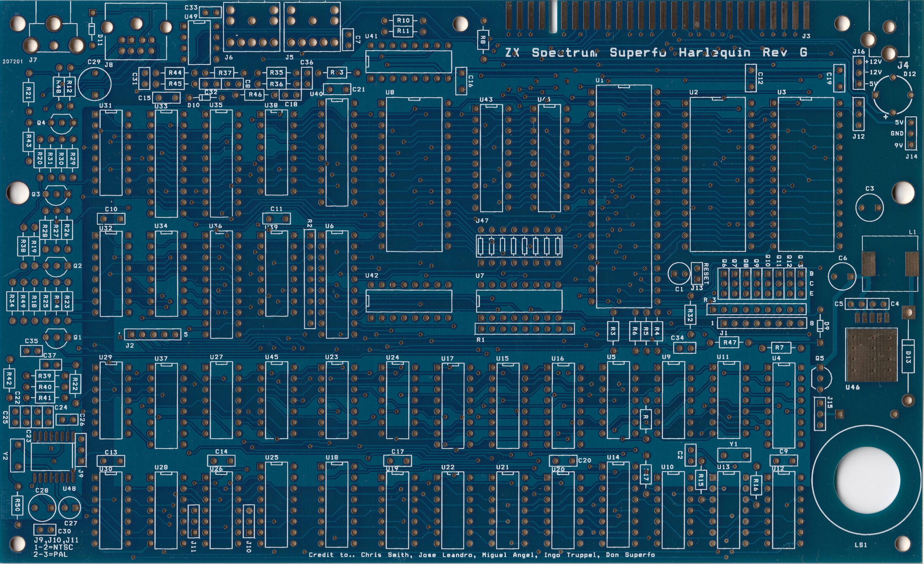Click the J7 connector label
Image resolution: width=924 pixels, height=564 pixels.
pyautogui.click(x=33, y=60)
